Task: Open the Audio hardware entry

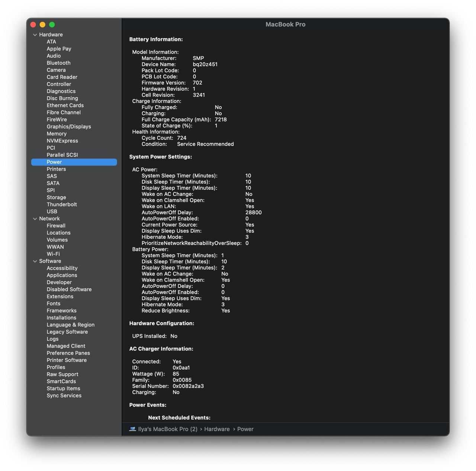Action: tap(54, 56)
